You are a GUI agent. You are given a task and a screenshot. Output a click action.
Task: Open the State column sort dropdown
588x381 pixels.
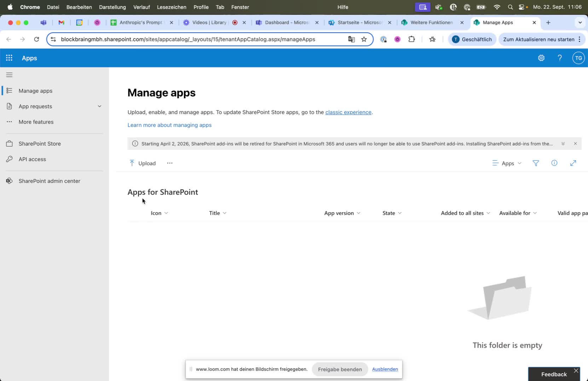pyautogui.click(x=392, y=213)
